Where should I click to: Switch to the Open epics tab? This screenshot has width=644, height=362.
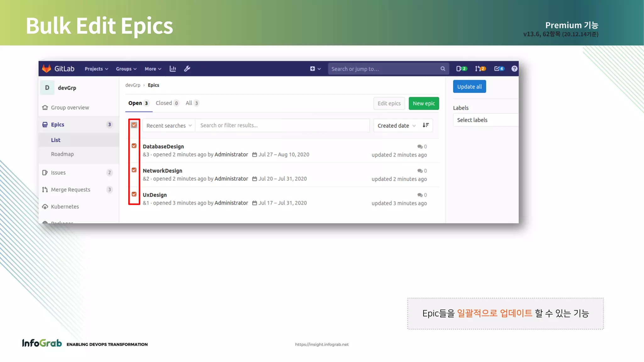pos(139,103)
